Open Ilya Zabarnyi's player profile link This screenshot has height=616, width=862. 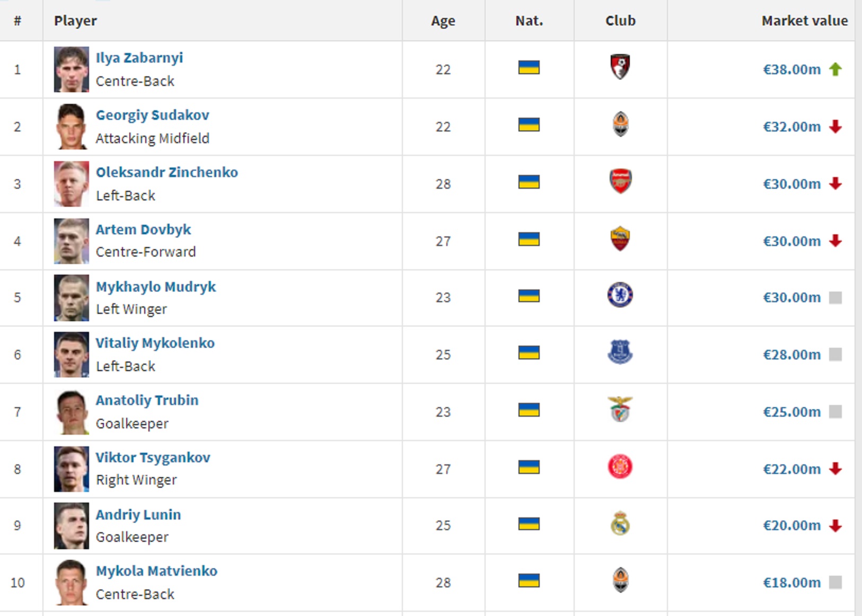[139, 58]
